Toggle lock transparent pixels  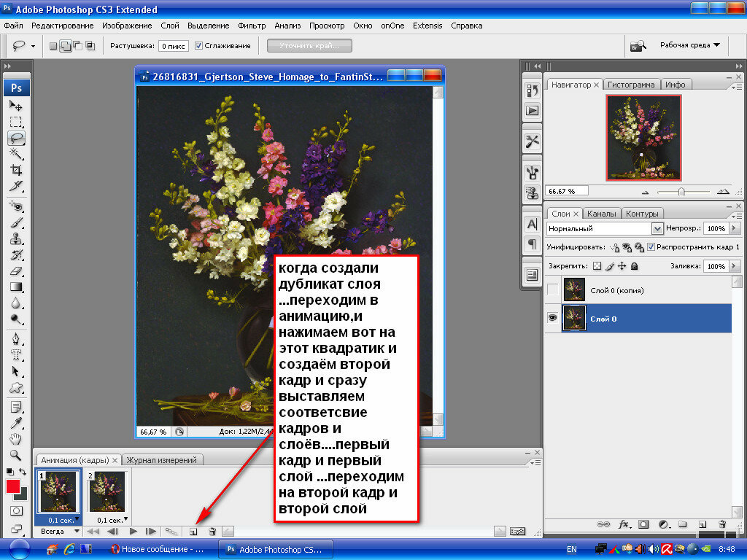pyautogui.click(x=597, y=266)
